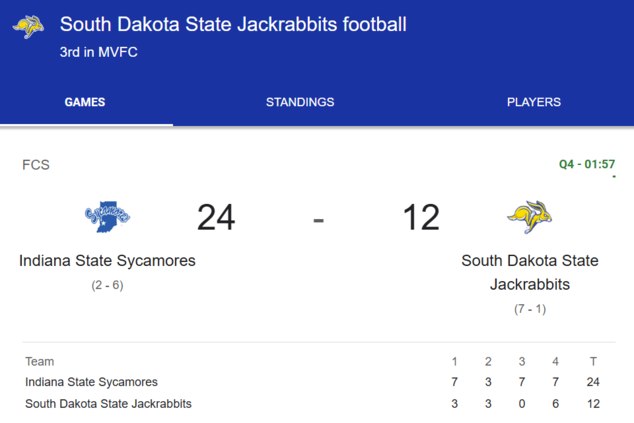
Task: Click the Indiana State score of 24
Action: click(216, 217)
